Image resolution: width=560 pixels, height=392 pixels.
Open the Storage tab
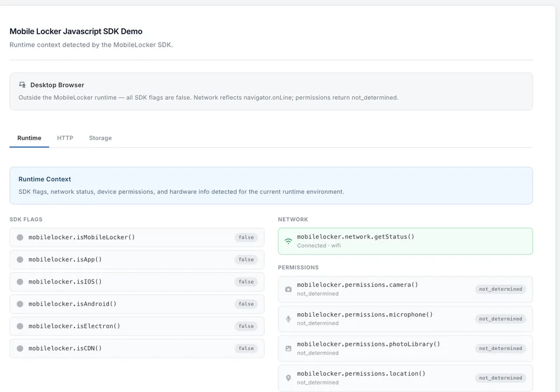pos(100,138)
